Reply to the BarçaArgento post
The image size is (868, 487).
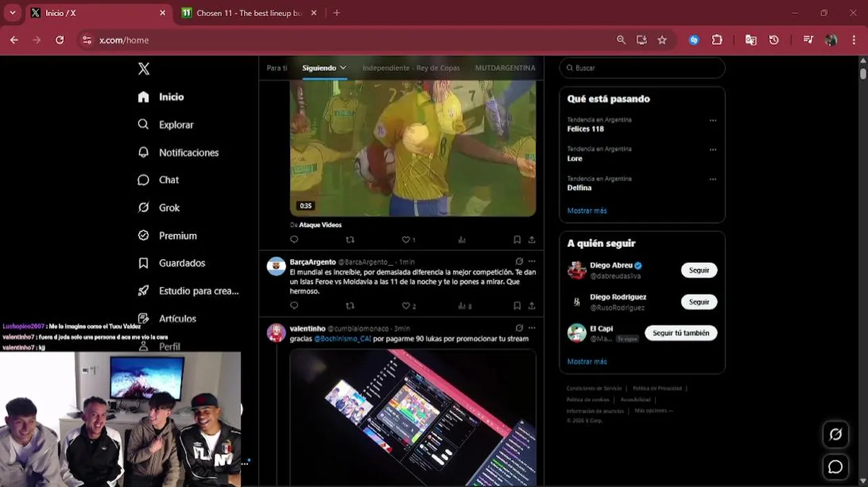tap(294, 306)
